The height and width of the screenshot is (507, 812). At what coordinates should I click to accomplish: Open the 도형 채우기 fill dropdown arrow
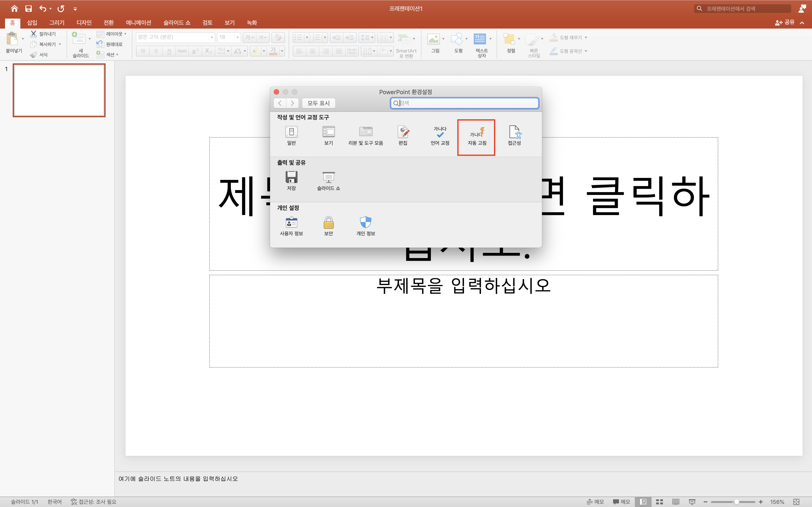(x=586, y=38)
